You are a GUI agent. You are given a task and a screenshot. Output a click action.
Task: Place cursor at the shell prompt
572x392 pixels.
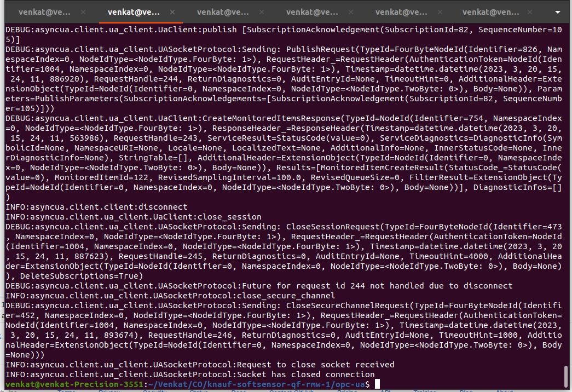click(x=377, y=384)
